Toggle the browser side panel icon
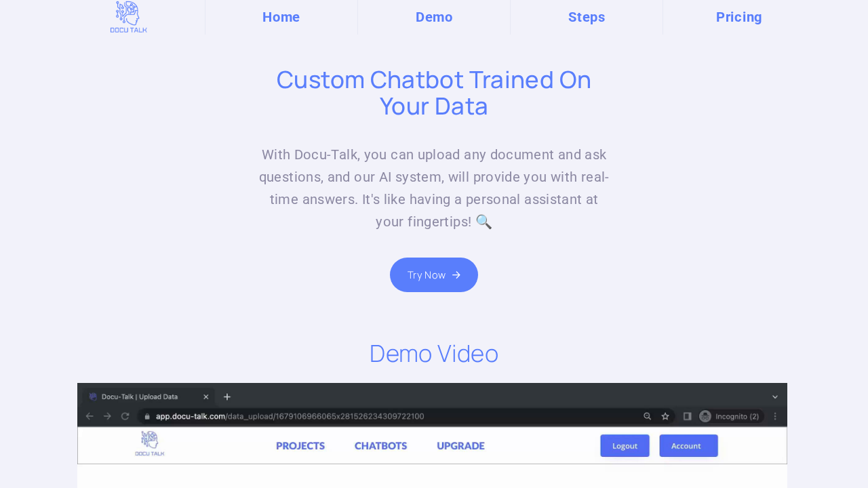 (687, 416)
